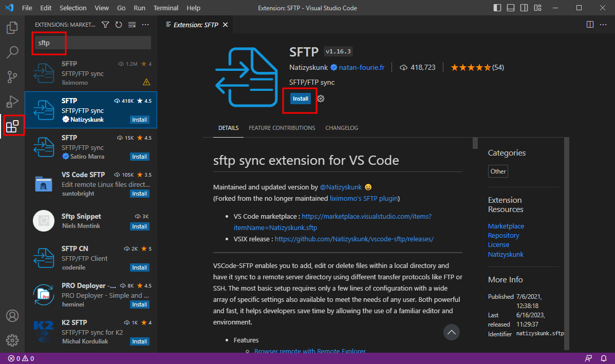Click the five-star rating (54)
This screenshot has height=364, width=615.
tap(477, 67)
